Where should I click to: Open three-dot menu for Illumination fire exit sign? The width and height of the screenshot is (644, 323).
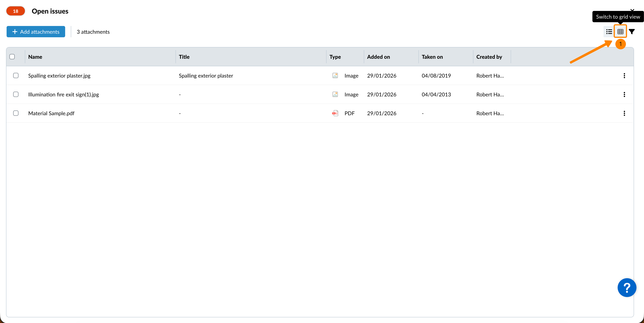[624, 94]
